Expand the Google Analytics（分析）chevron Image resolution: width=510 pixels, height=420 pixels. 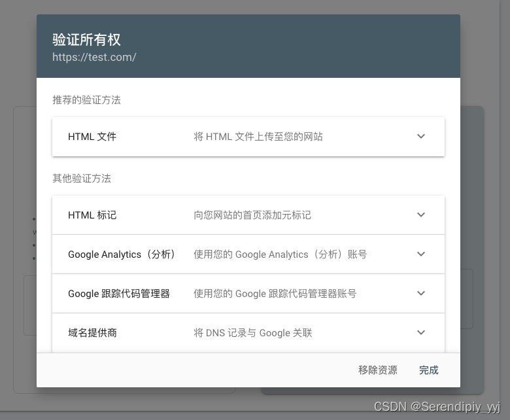421,254
